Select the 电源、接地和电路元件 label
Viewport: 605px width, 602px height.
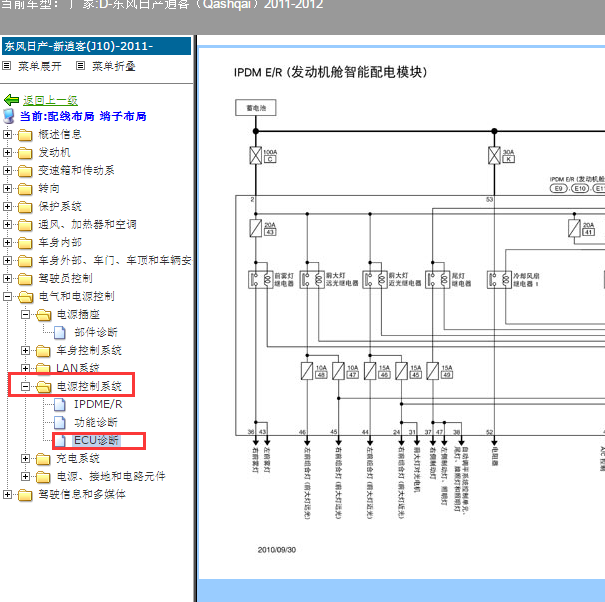(111, 476)
